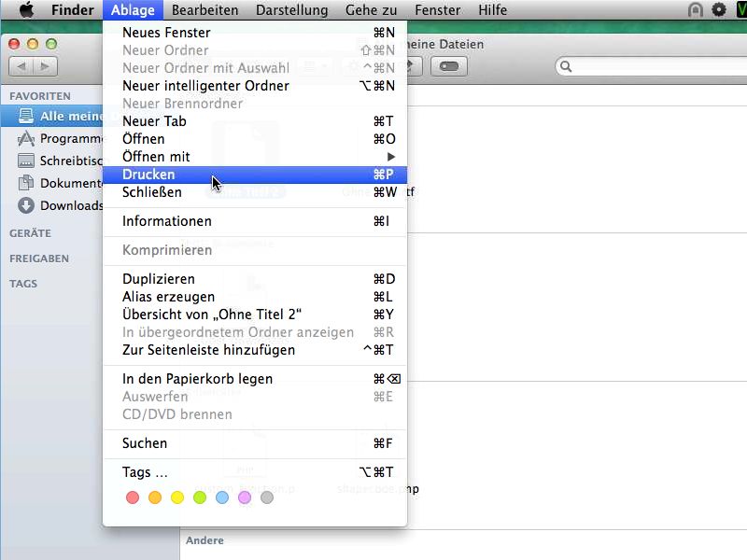Open the Gehe zu menu
Viewport: 747px width, 560px height.
(371, 10)
